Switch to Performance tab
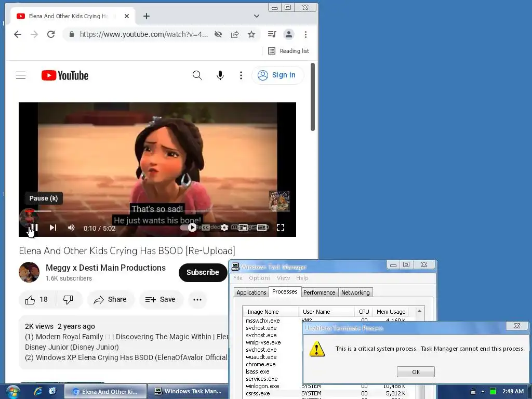Image resolution: width=532 pixels, height=399 pixels. click(x=320, y=292)
